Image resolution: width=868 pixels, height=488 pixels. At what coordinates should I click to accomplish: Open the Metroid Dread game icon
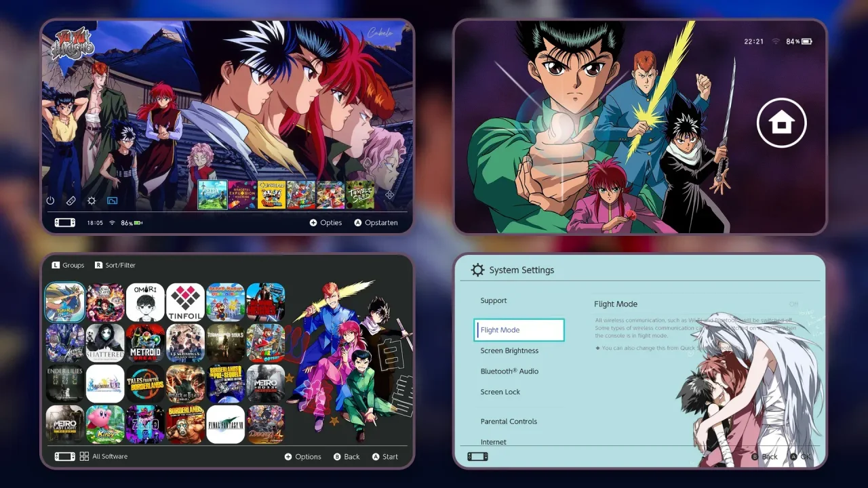click(x=146, y=343)
